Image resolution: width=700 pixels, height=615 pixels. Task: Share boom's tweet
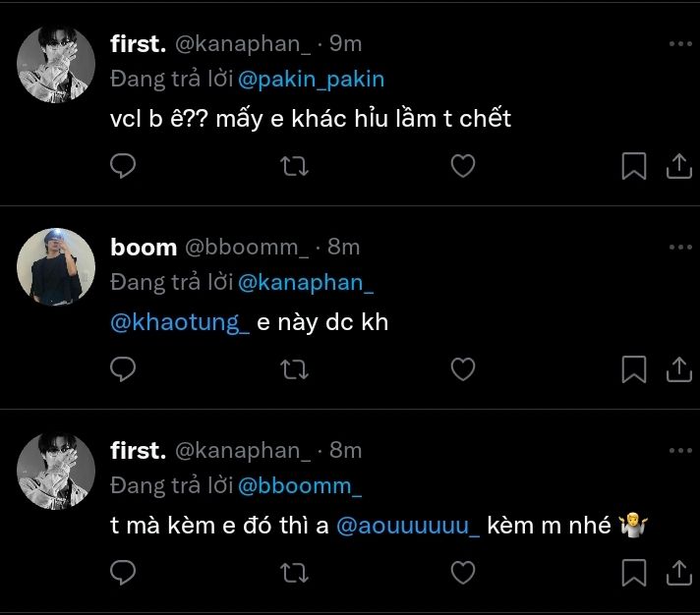click(679, 369)
